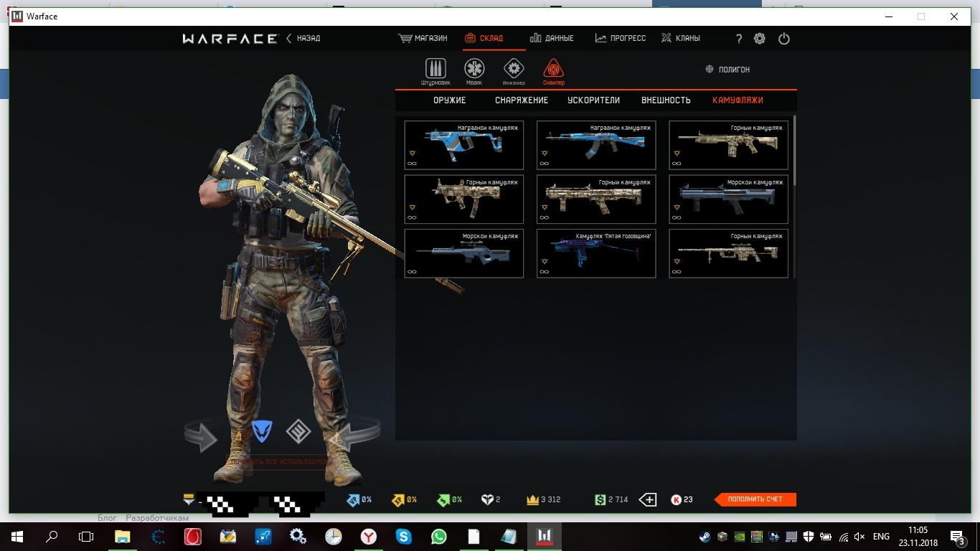Screen dimensions: 980x551
Task: Open the Полигон link
Action: pyautogui.click(x=727, y=70)
